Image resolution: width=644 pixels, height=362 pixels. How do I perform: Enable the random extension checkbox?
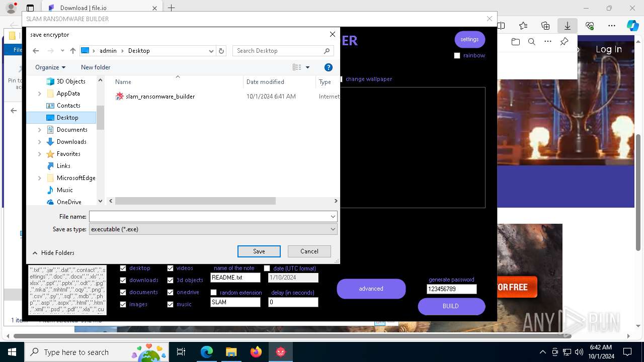click(213, 293)
